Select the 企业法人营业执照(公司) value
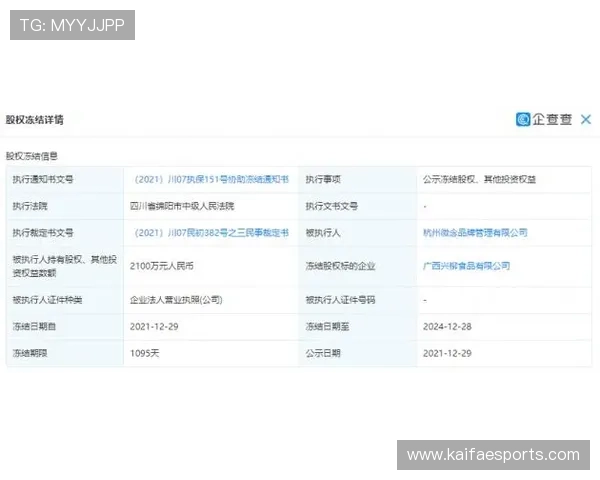Image resolution: width=600 pixels, height=480 pixels. click(176, 300)
